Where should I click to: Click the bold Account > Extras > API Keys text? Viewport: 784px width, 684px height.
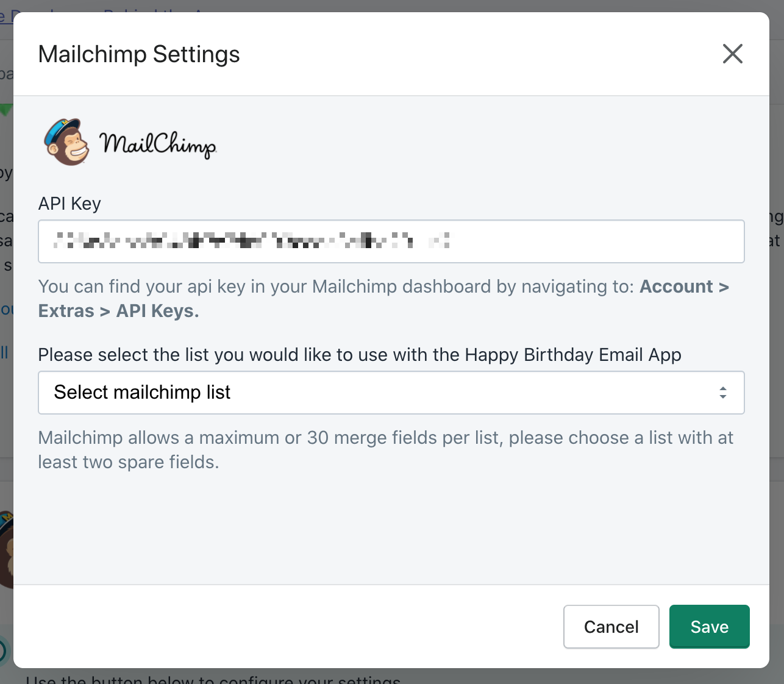[x=684, y=287]
